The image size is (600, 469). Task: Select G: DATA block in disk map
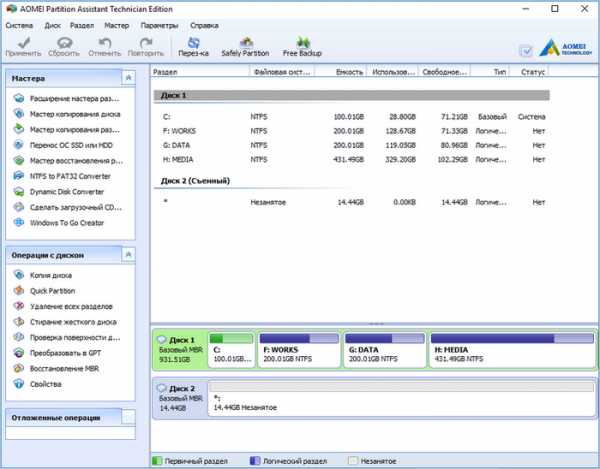point(385,350)
